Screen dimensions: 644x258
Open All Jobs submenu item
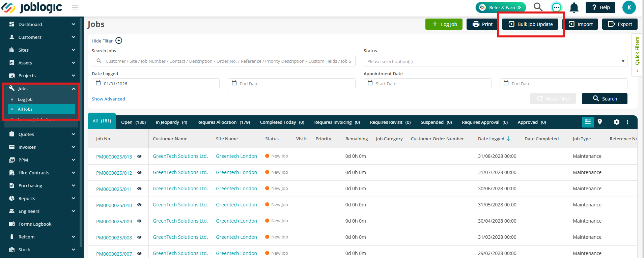coord(41,109)
